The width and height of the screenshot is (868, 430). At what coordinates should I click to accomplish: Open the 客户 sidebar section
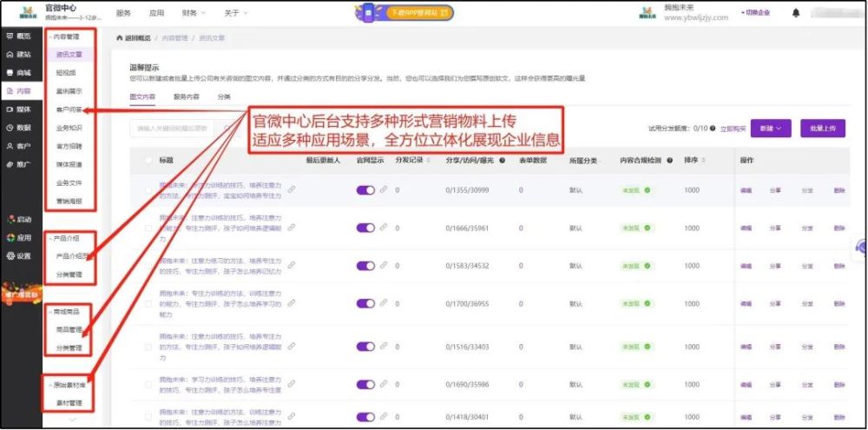[x=18, y=146]
